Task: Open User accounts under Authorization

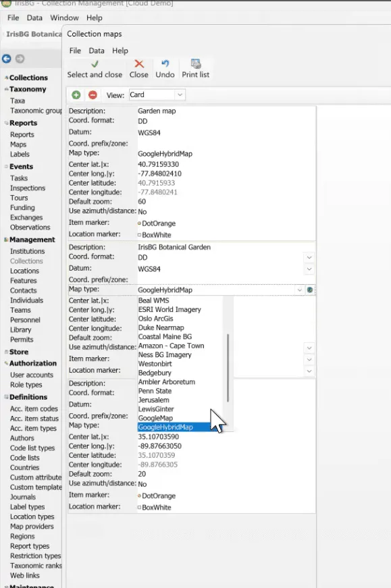Action: click(32, 375)
